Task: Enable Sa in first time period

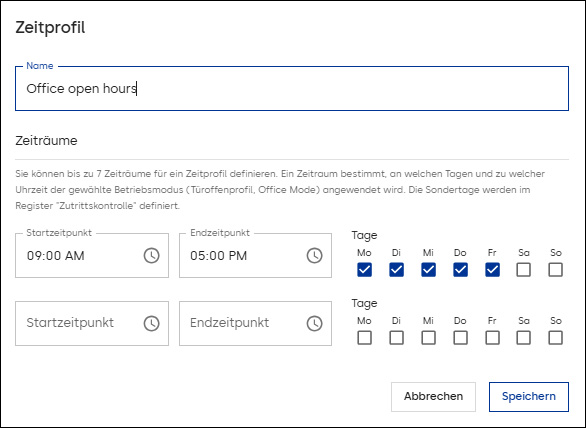Action: 524,270
